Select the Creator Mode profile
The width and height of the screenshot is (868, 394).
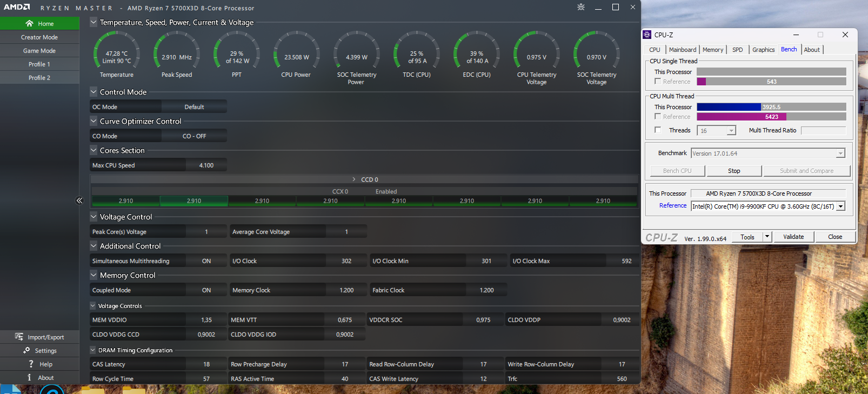(39, 37)
